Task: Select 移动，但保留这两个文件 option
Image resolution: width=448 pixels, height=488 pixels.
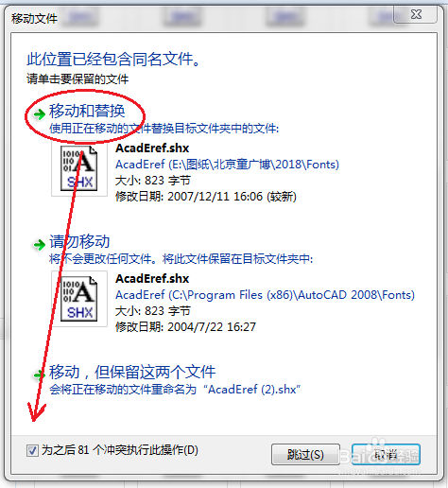Action: click(x=132, y=372)
